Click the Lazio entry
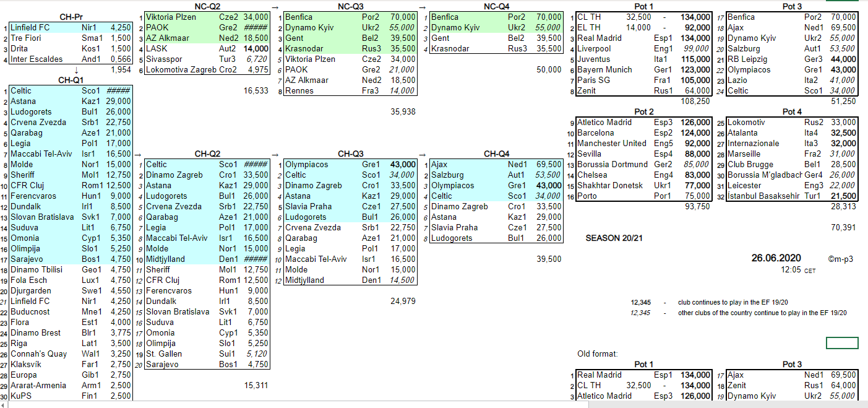This screenshot has width=868, height=408. tap(738, 80)
